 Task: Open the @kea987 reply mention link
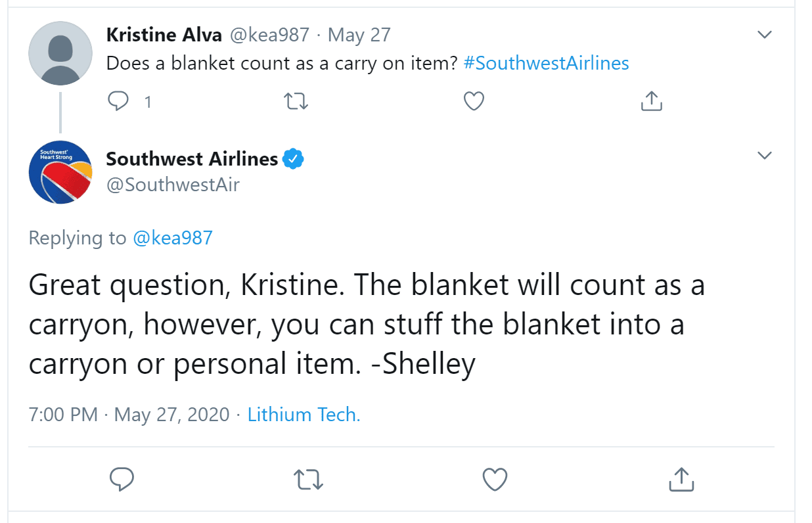[x=173, y=237]
